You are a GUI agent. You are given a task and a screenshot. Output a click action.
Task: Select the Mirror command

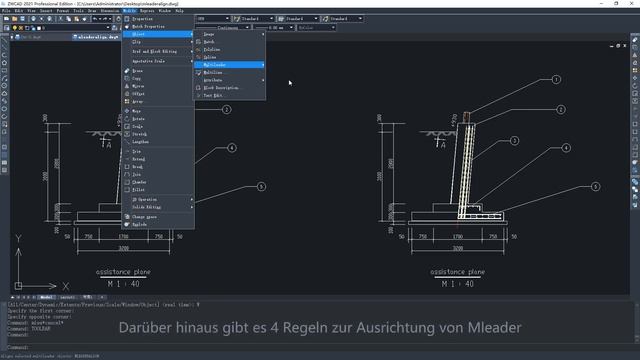pos(158,86)
